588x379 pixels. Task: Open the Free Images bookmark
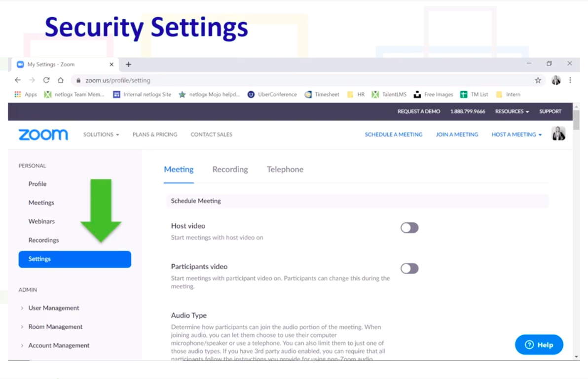click(x=433, y=94)
